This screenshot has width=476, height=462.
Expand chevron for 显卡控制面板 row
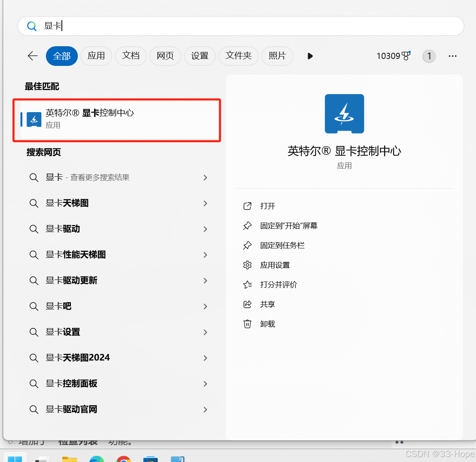tap(206, 384)
